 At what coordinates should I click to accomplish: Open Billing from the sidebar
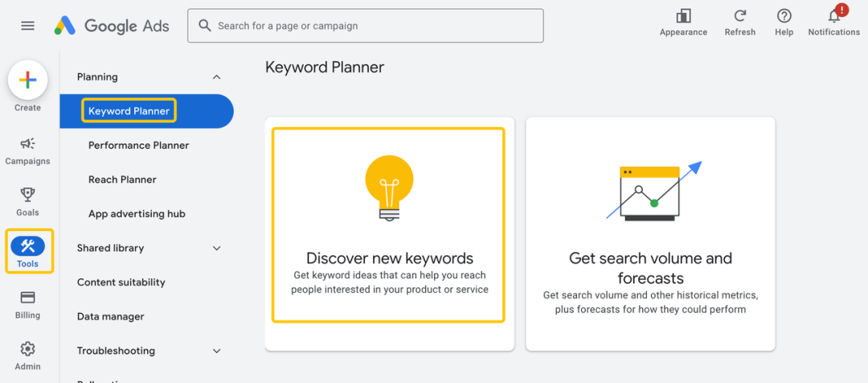tap(27, 305)
